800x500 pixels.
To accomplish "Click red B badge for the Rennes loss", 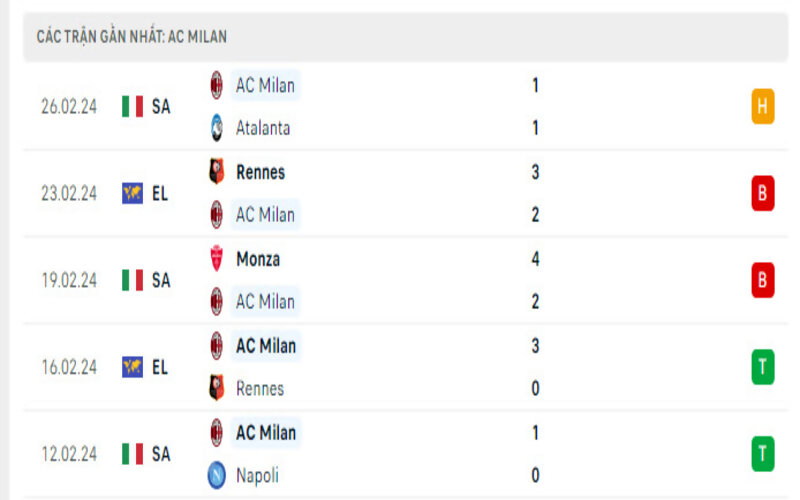I will click(x=763, y=193).
